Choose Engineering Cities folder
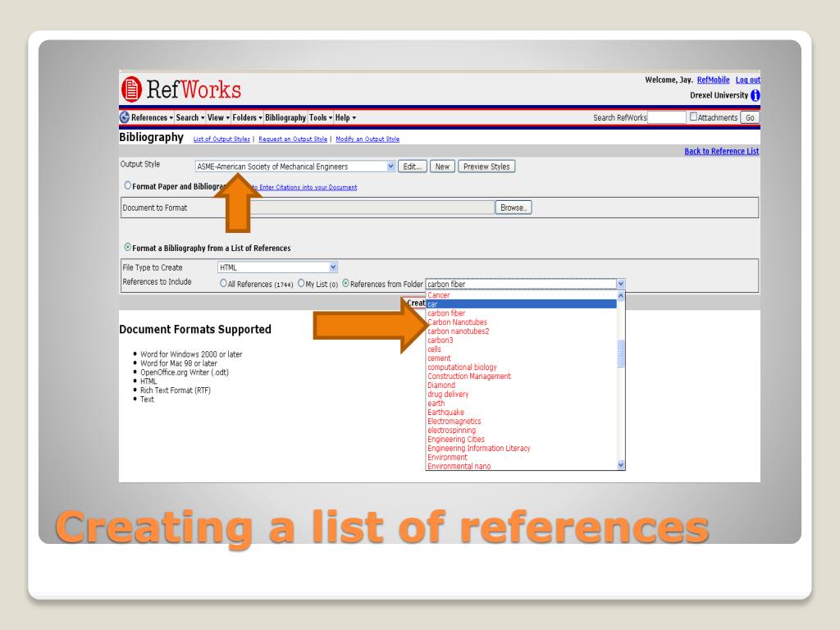 [x=521, y=440]
